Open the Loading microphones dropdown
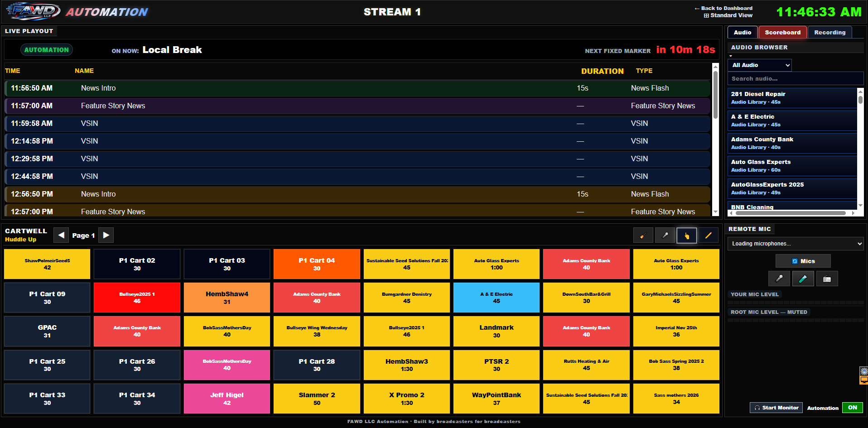Viewport: 868px width, 428px height. click(796, 244)
